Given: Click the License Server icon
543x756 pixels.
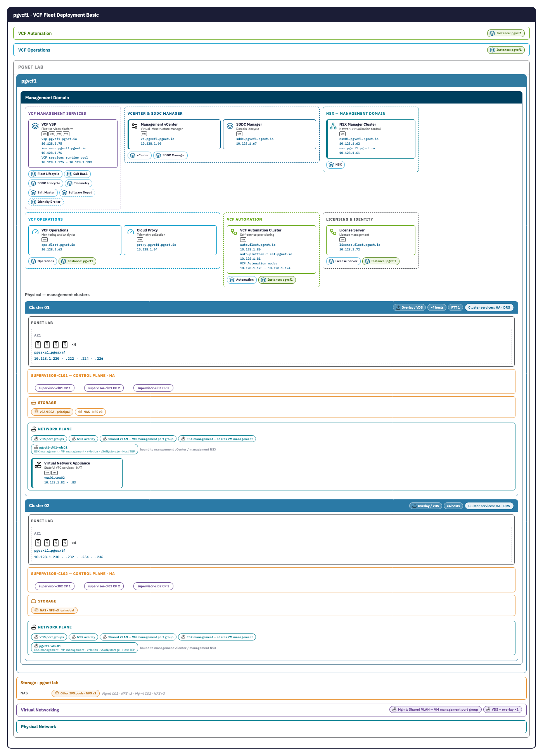Looking at the screenshot, I should pyautogui.click(x=333, y=232).
